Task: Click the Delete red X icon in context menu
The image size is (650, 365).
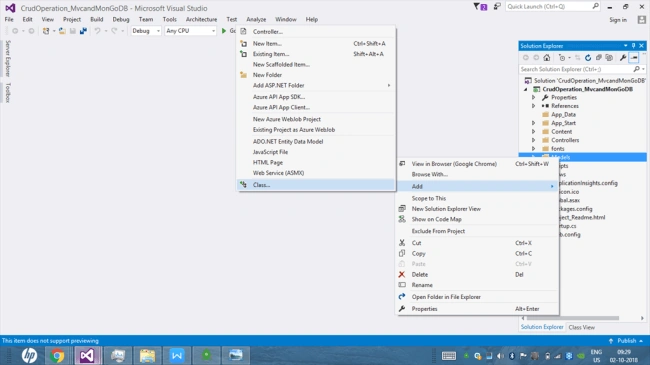Action: point(402,275)
